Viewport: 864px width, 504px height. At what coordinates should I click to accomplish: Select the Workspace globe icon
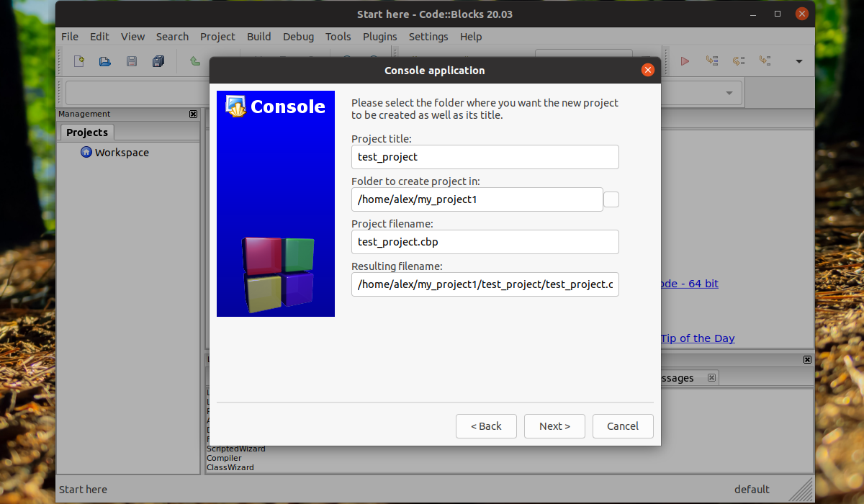coord(86,152)
